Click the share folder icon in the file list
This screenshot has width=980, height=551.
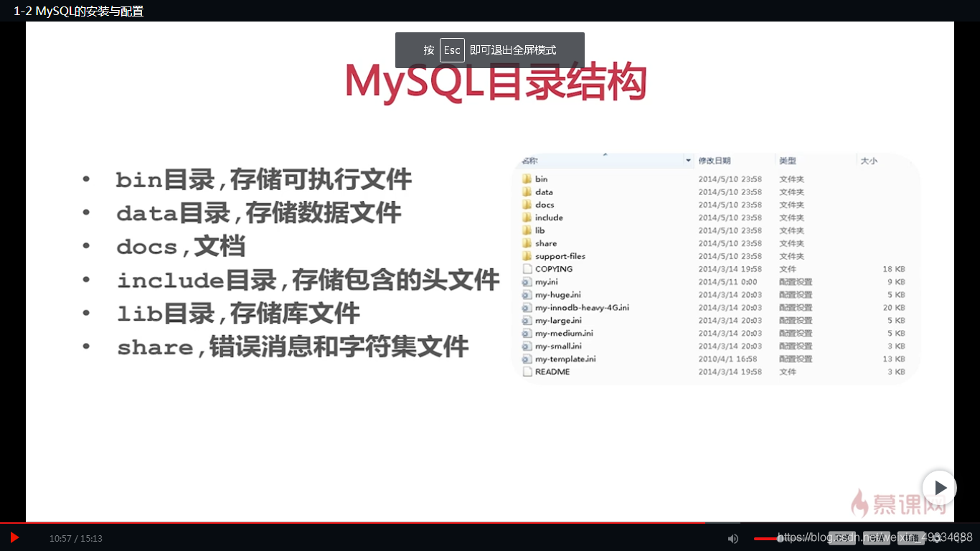tap(527, 243)
